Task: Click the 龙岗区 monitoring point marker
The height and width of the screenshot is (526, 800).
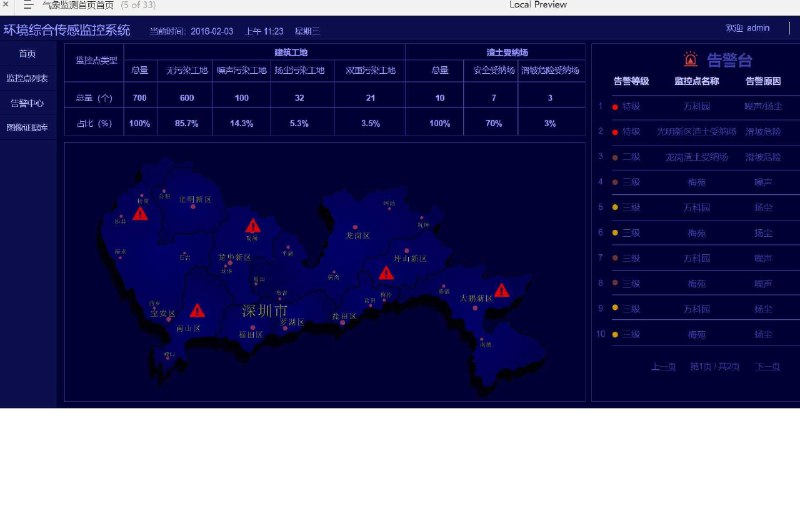Action: [355, 227]
